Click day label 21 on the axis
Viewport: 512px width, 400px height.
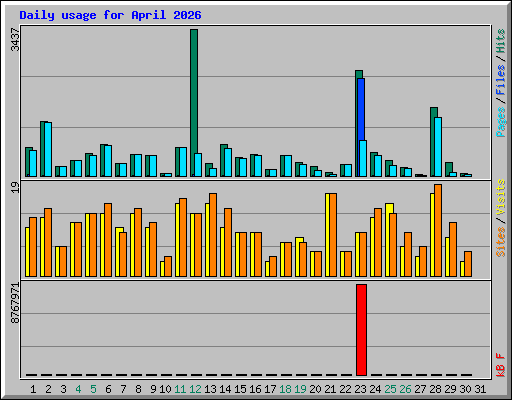330,389
